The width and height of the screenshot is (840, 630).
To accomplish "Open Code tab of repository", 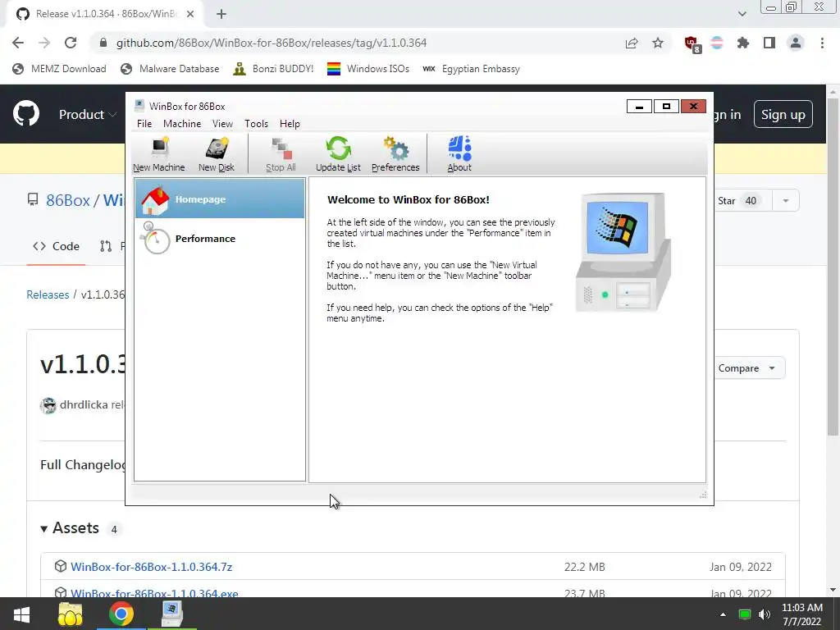I will (57, 246).
